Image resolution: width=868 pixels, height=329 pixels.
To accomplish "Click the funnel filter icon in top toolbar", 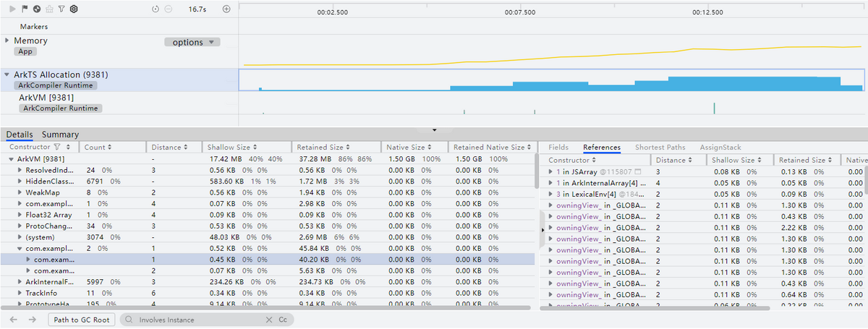I will [x=61, y=9].
